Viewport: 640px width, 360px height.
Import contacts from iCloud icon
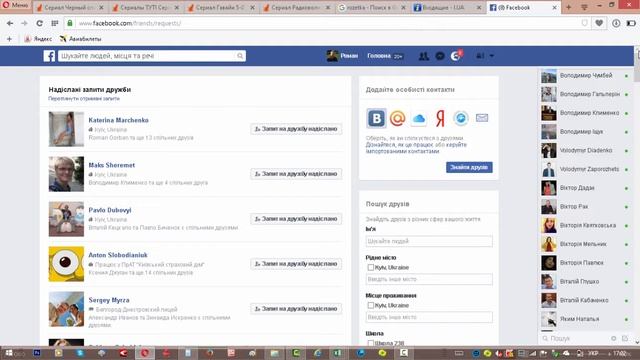click(x=419, y=119)
